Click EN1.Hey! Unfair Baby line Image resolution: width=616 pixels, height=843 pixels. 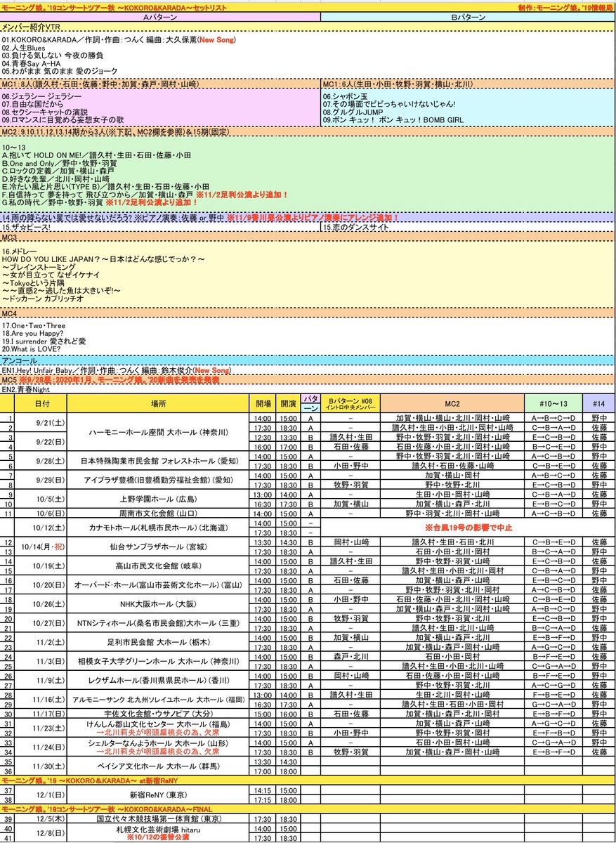117,370
